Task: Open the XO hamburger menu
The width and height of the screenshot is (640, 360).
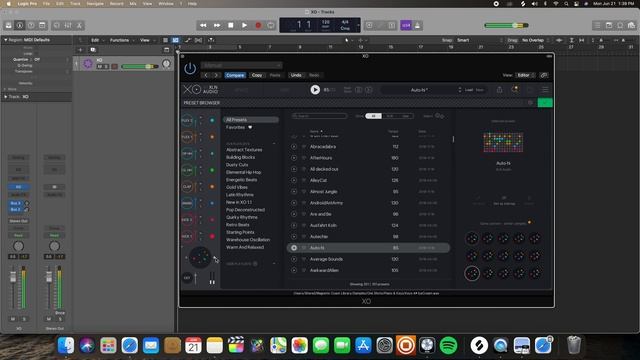Action: [545, 89]
